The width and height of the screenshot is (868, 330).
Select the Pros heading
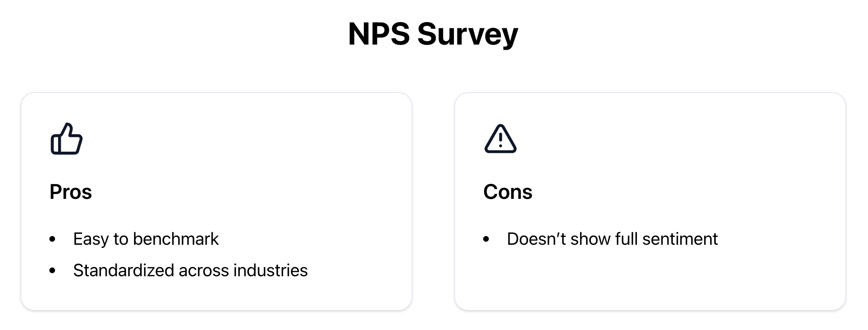click(71, 192)
